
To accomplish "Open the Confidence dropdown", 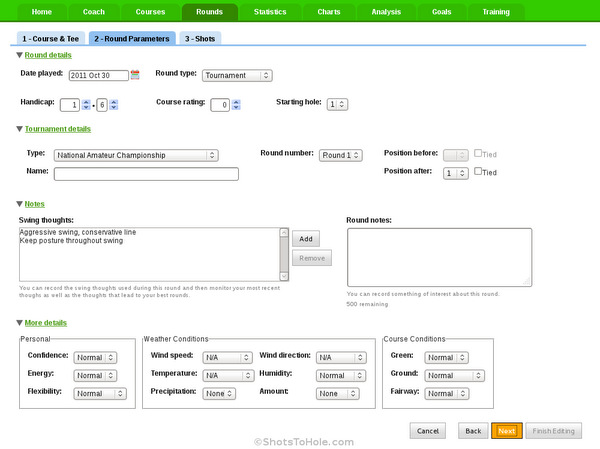I will (95, 358).
